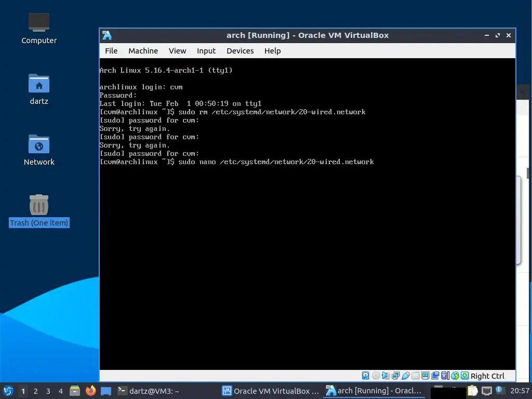Select the Trash desktop icon

pyautogui.click(x=38, y=211)
